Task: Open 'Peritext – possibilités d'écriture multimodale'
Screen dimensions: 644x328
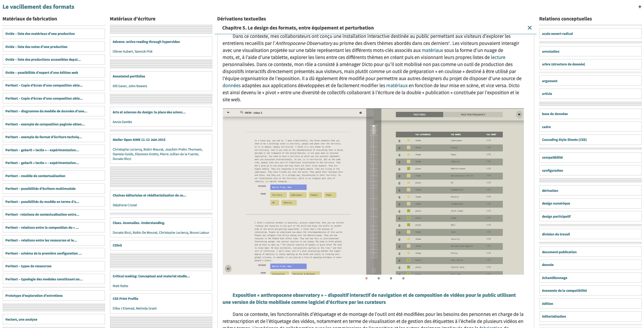Action: [x=54, y=188]
